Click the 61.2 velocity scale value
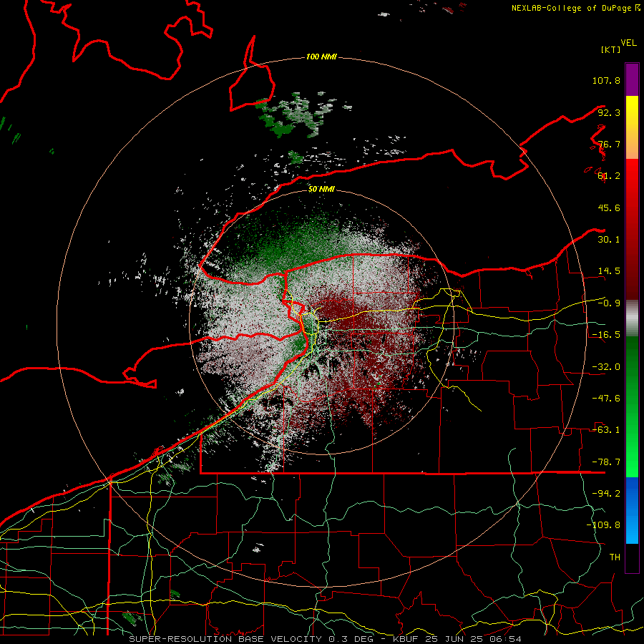 609,176
